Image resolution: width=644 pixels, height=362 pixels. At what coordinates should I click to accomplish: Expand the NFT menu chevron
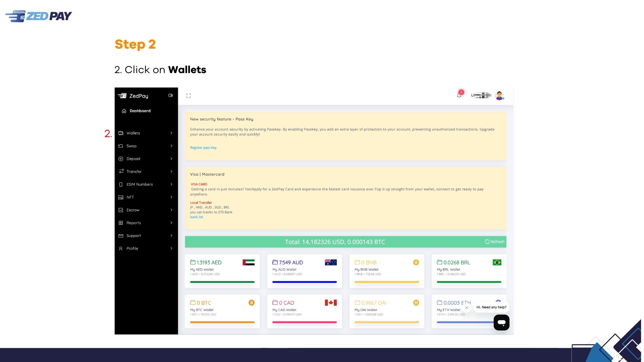tap(171, 197)
